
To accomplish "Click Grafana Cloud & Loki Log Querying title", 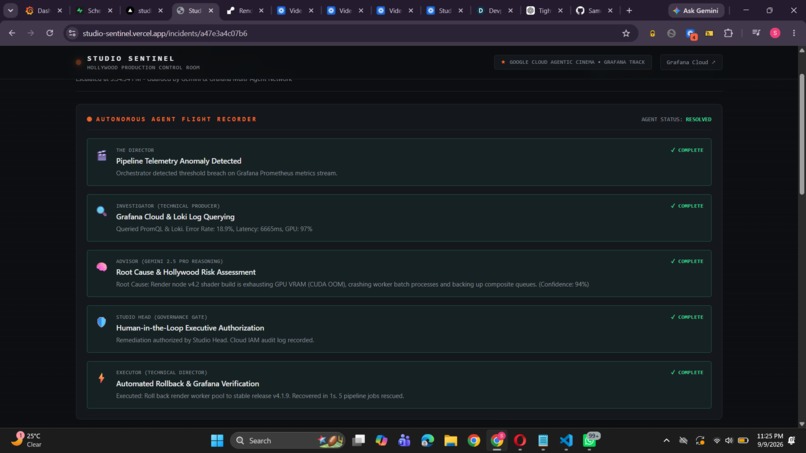I will click(x=175, y=217).
